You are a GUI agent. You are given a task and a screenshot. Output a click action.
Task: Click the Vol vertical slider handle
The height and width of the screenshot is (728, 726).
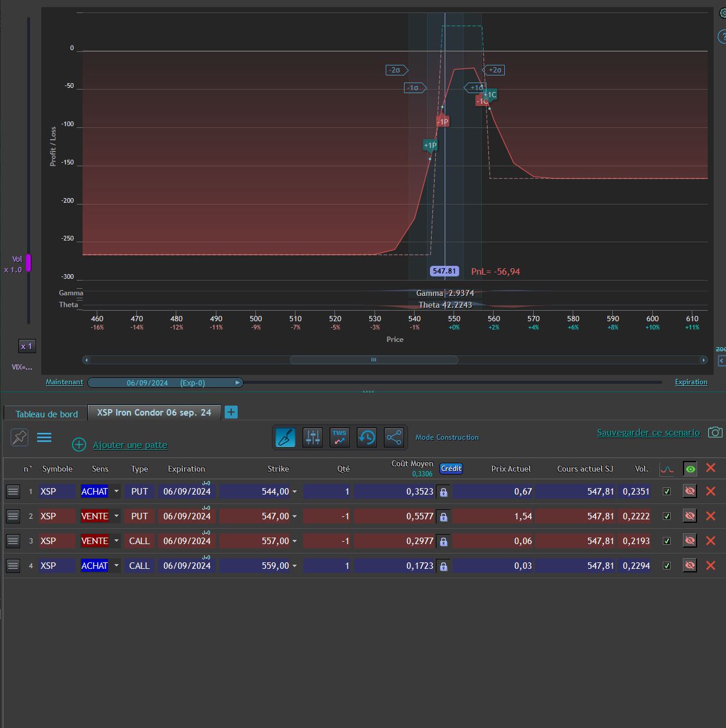click(x=28, y=263)
